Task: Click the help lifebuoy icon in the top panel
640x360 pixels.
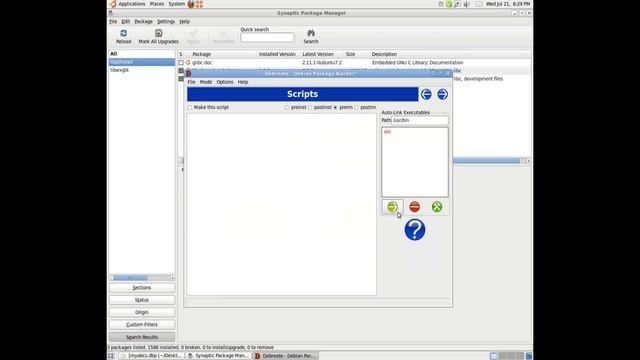Action: coord(200,4)
